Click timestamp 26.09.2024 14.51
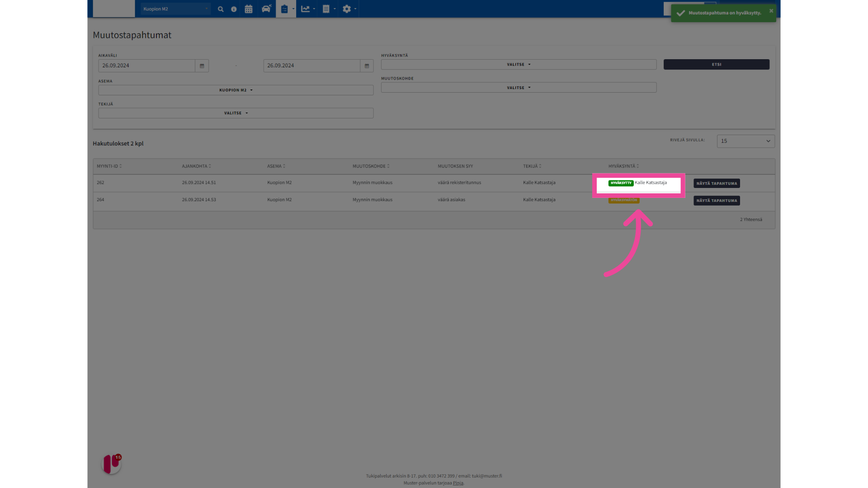Screen dimensions: 868x488 pos(199,183)
